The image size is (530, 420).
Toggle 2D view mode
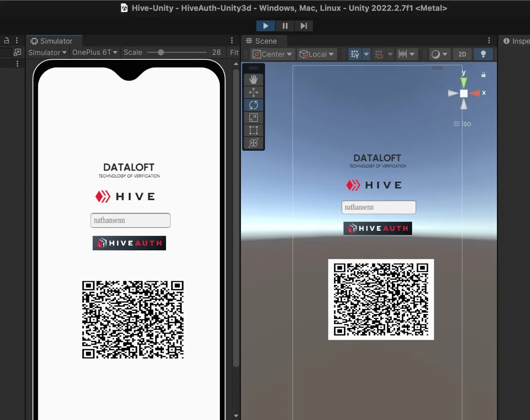[462, 54]
